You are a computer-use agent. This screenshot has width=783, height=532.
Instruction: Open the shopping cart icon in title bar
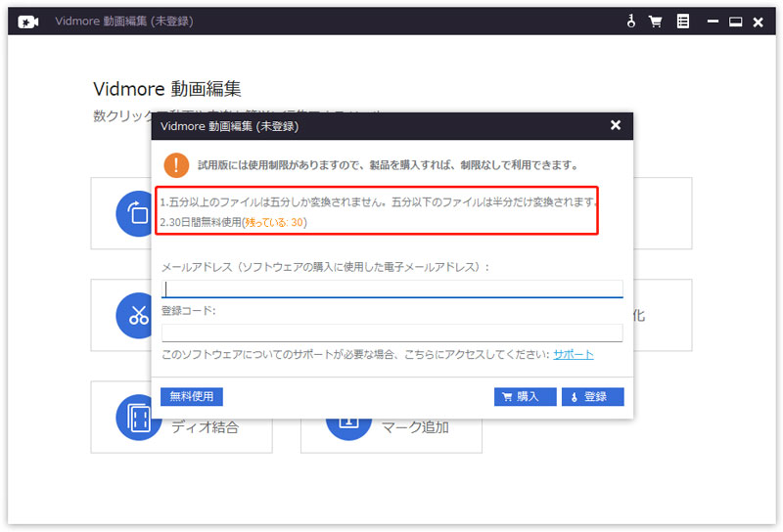(655, 22)
